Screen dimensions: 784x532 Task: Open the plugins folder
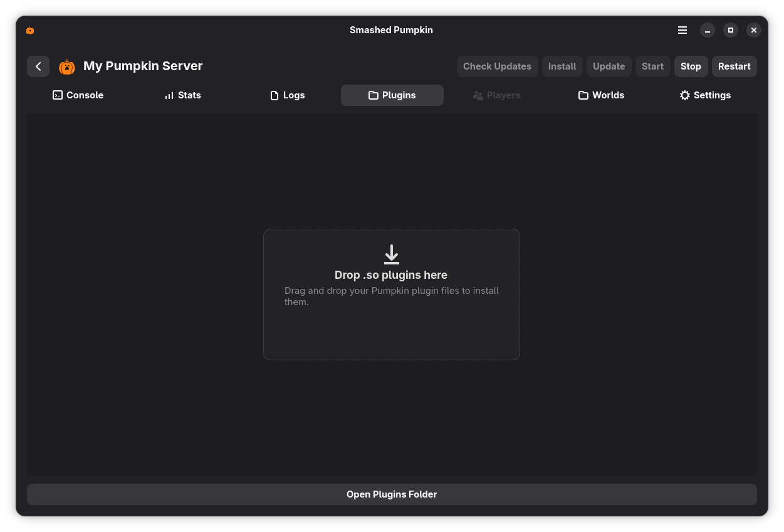click(x=392, y=494)
